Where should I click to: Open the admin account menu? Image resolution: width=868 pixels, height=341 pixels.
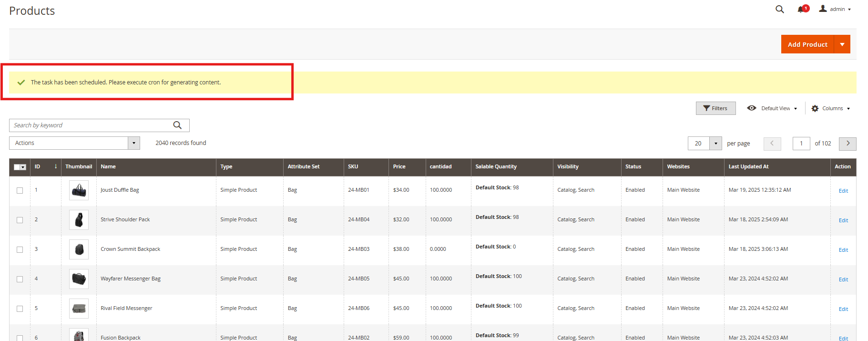point(835,9)
